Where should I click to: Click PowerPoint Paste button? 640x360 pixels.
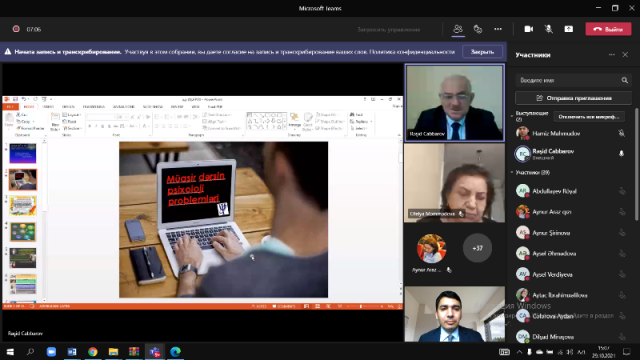pos(9,121)
